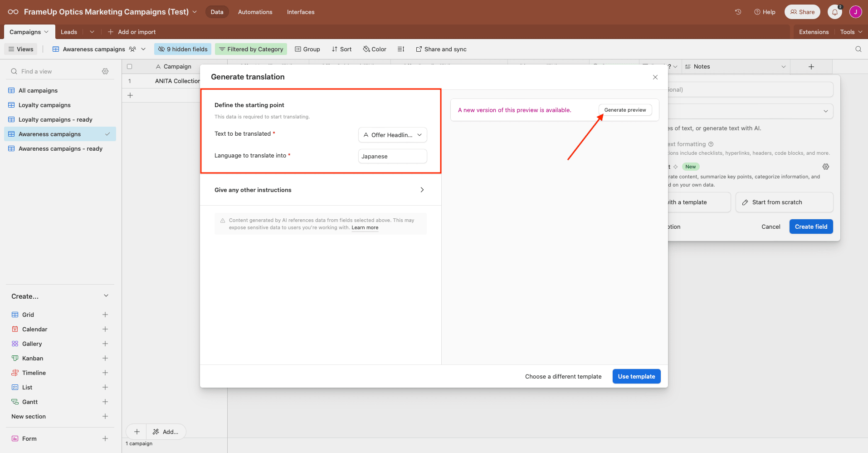The image size is (868, 453).
Task: Open the Share and sync panel
Action: click(440, 49)
